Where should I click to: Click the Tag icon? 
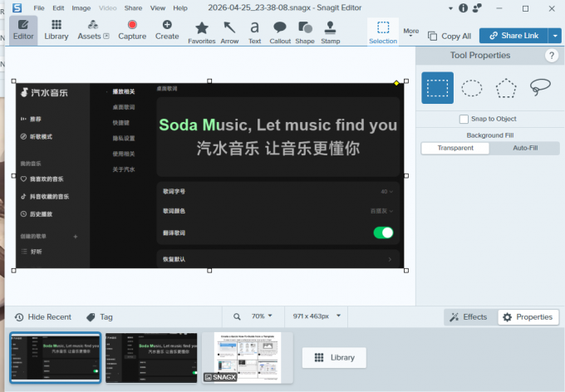(x=91, y=317)
